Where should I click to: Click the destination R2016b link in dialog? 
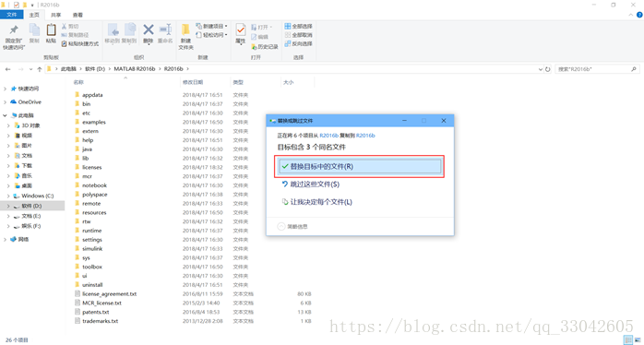[365, 135]
